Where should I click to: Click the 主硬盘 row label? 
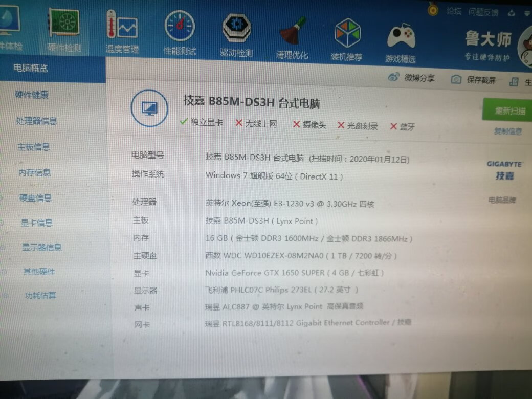145,255
